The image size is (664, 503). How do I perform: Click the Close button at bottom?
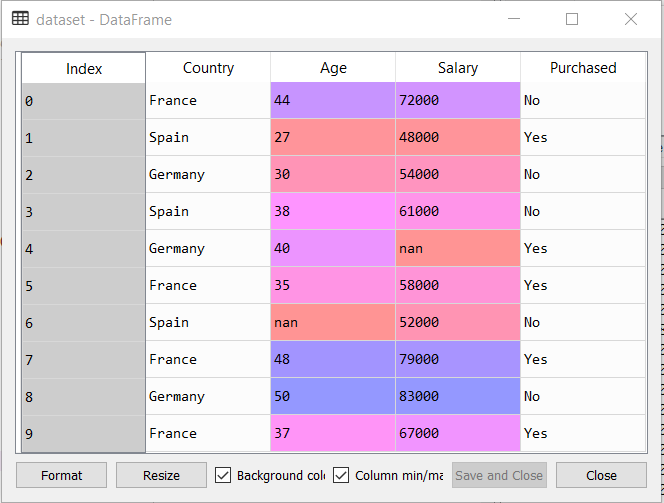[601, 475]
